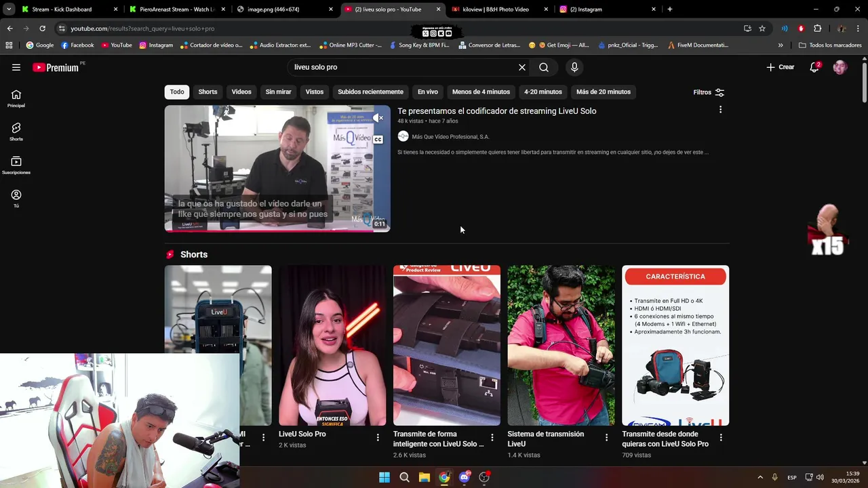Open options for Sistema de transmisión LiveU
The height and width of the screenshot is (488, 868).
pyautogui.click(x=607, y=438)
